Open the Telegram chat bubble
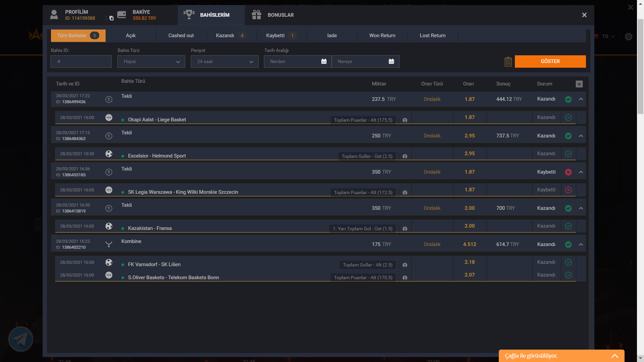Viewport: 644px width, 362px height. [21, 339]
